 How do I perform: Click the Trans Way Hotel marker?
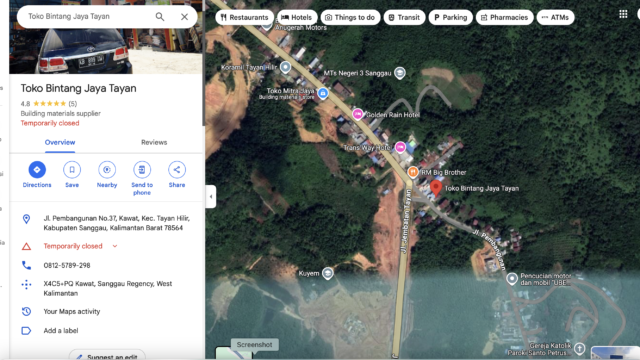click(400, 147)
